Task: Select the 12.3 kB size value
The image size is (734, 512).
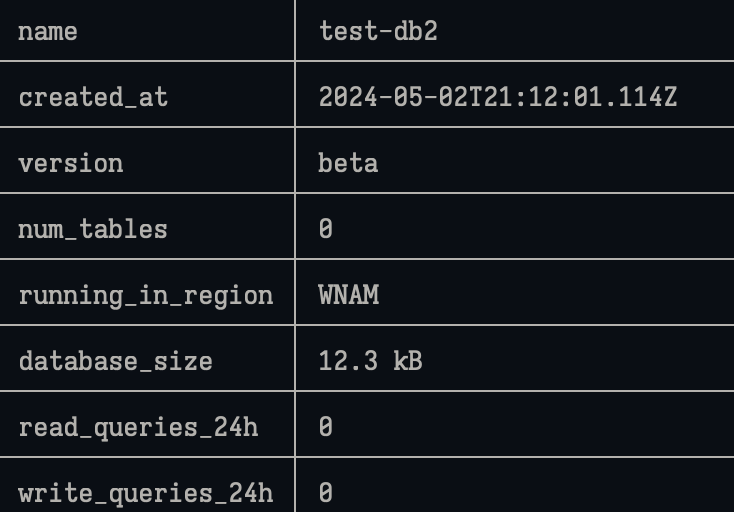Action: [370, 361]
